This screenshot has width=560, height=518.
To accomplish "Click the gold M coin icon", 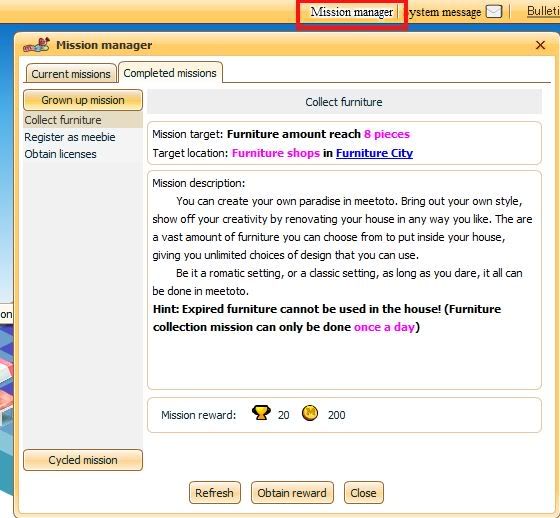I will 310,413.
